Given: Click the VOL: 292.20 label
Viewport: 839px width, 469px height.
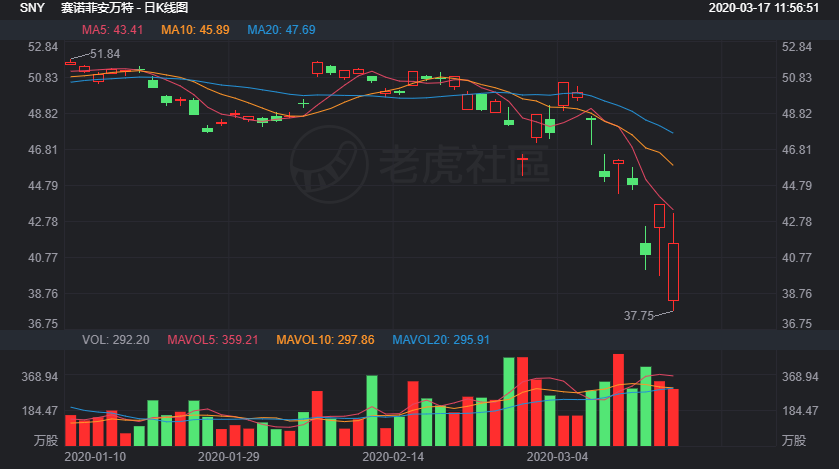Looking at the screenshot, I should click(116, 340).
